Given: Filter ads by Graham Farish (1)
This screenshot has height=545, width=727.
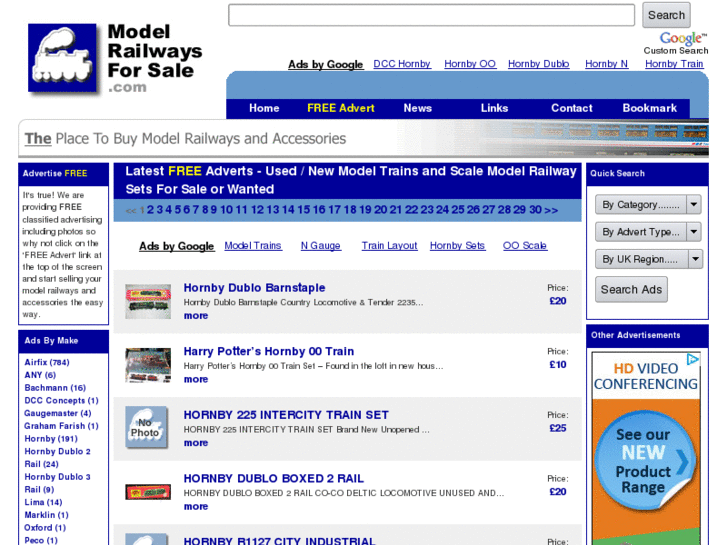Looking at the screenshot, I should pos(61,426).
